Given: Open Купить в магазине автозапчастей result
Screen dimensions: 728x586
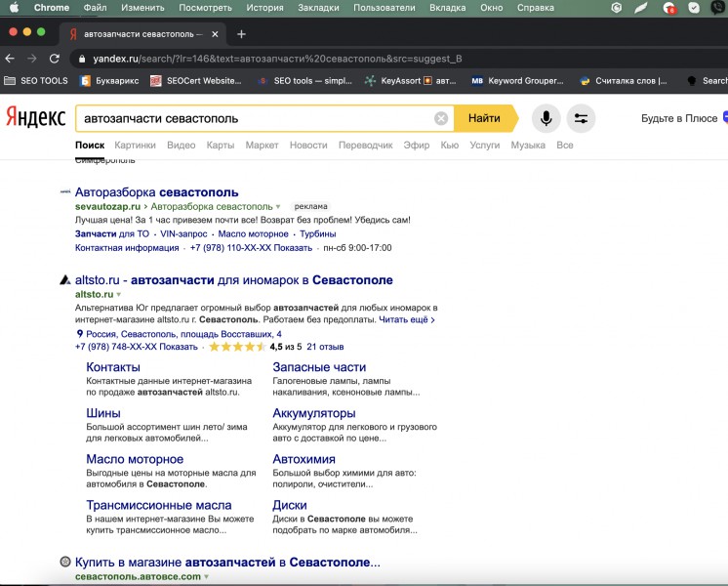Looking at the screenshot, I should pos(227,562).
